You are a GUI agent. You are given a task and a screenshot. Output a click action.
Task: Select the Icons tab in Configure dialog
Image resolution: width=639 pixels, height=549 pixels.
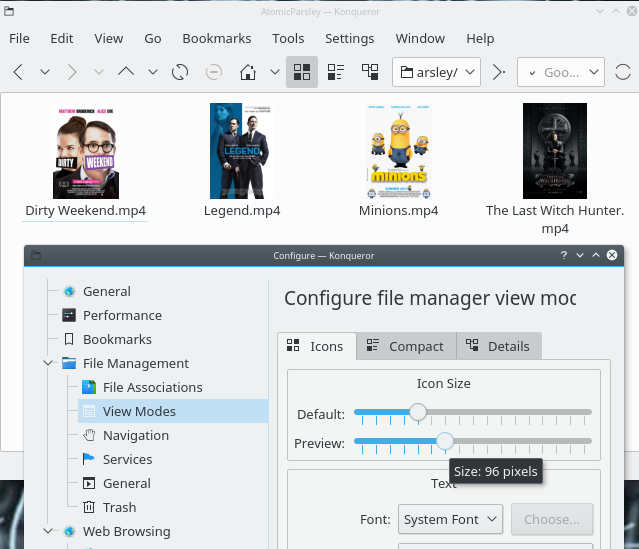click(317, 346)
